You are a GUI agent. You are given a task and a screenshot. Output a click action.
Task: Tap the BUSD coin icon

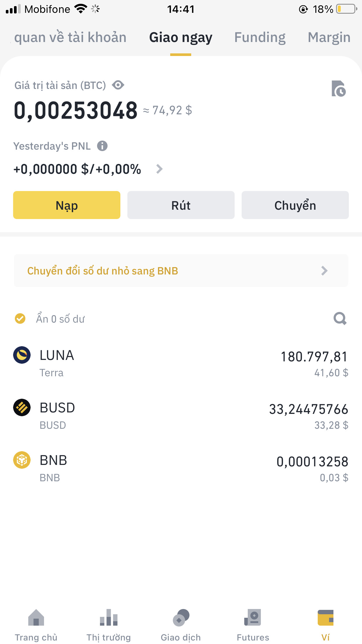[22, 407]
